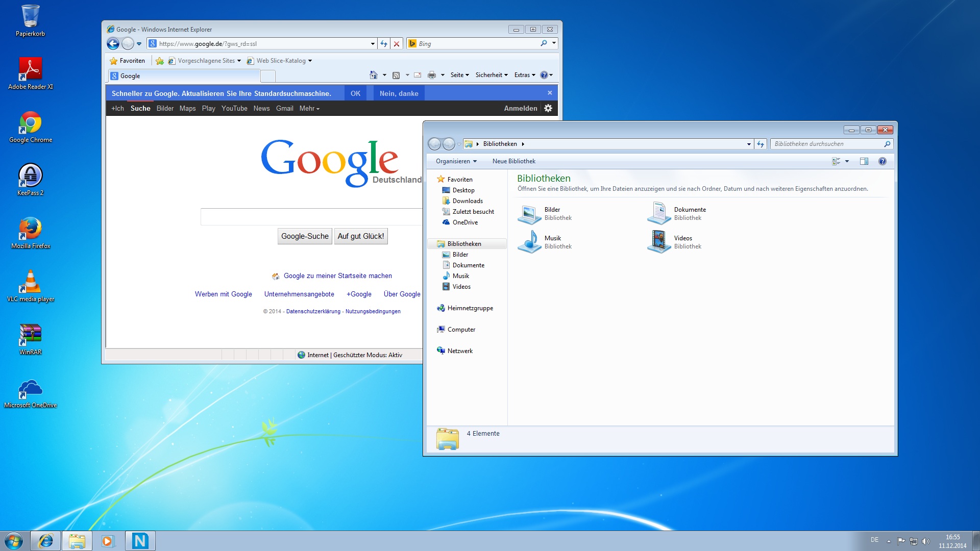Click Google settings gear icon
Screen dimensions: 980x551
tap(548, 108)
